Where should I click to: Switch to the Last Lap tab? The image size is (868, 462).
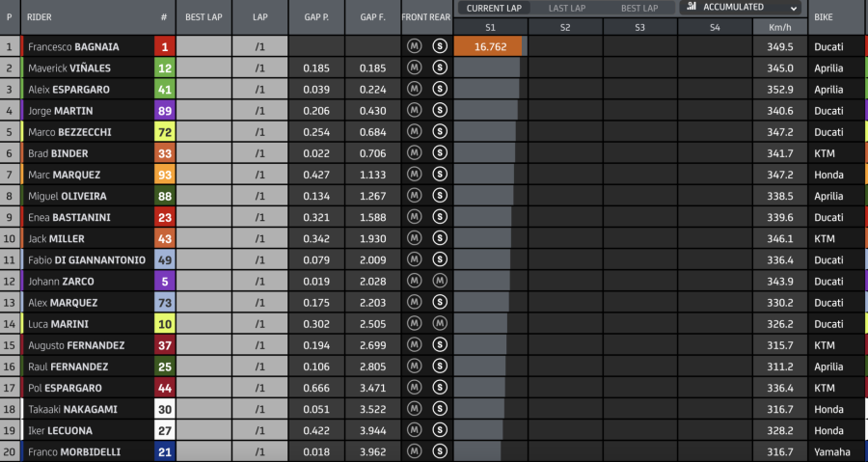coord(567,9)
